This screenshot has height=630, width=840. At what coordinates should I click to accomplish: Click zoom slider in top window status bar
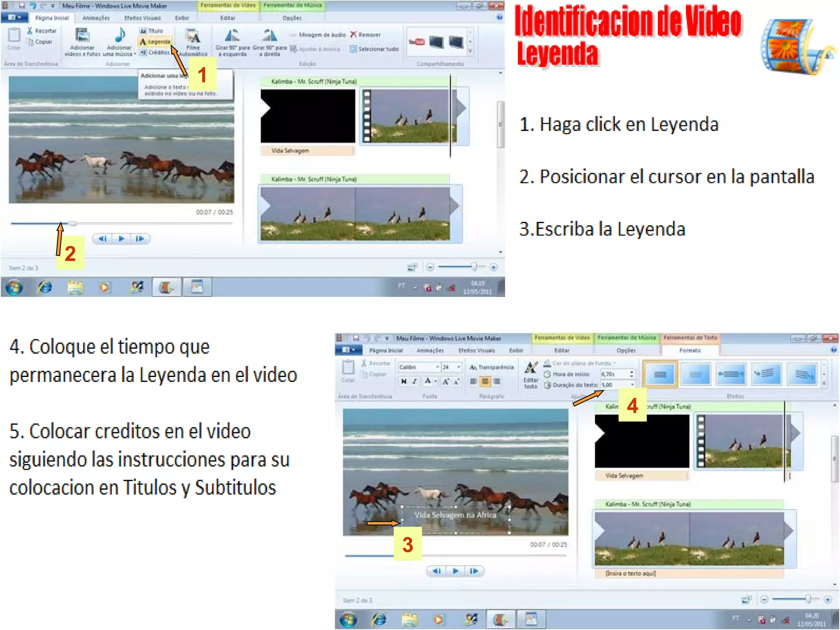click(x=474, y=267)
